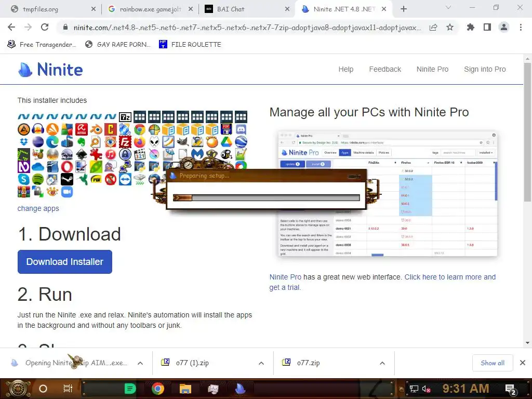This screenshot has height=399, width=532.
Task: Open the FILE ROULETTE bookmark
Action: [190, 44]
